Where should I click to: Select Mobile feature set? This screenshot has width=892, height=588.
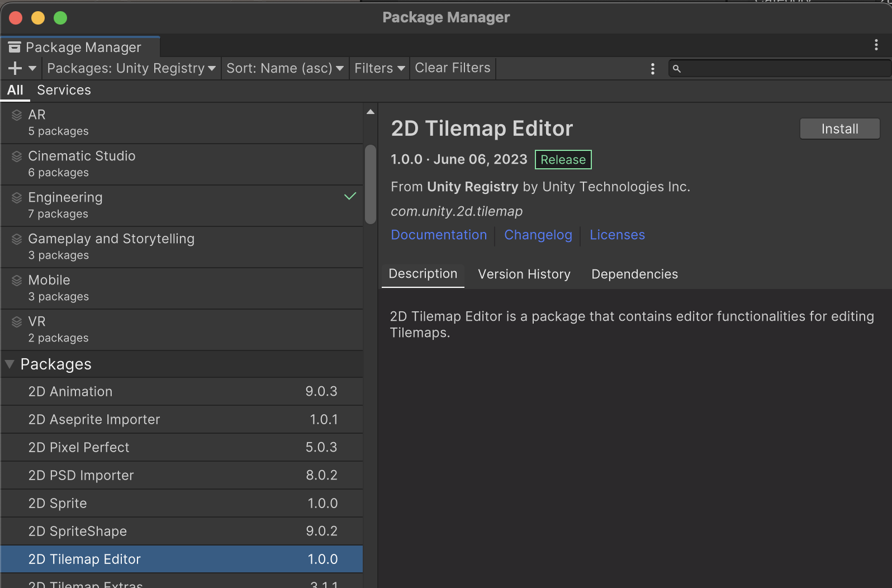tap(182, 288)
